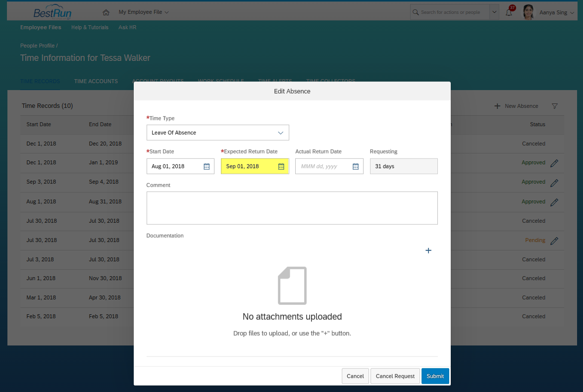The height and width of the screenshot is (392, 583).
Task: Open the Aanya Sing user menu
Action: pos(557,12)
